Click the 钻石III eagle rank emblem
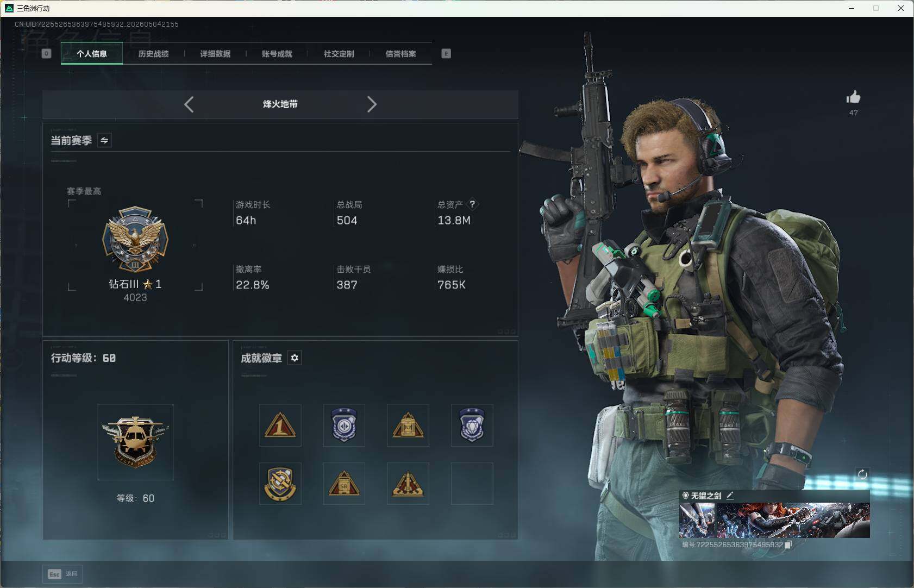Image resolution: width=914 pixels, height=588 pixels. pyautogui.click(x=135, y=239)
